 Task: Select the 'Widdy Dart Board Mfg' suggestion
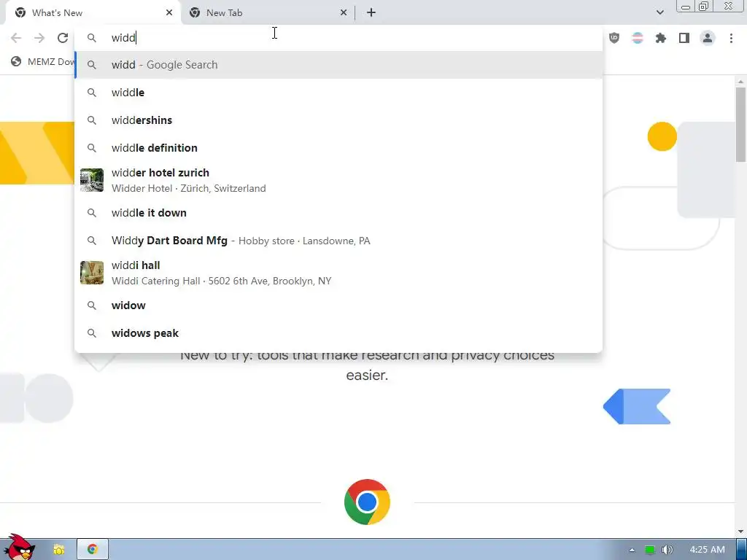coord(338,241)
